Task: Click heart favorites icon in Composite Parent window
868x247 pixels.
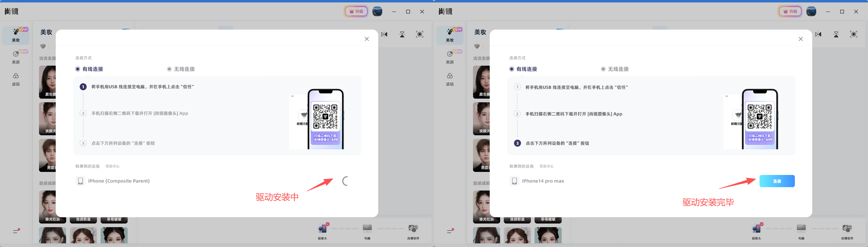Action: point(43,47)
